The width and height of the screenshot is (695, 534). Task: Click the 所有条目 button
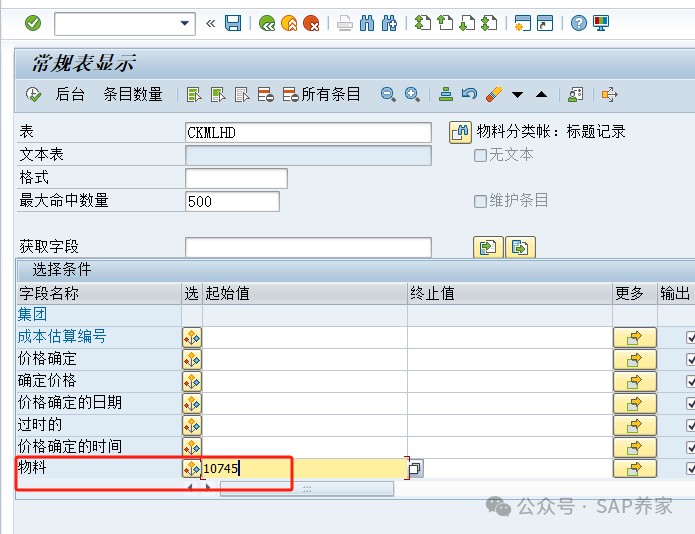click(x=321, y=94)
